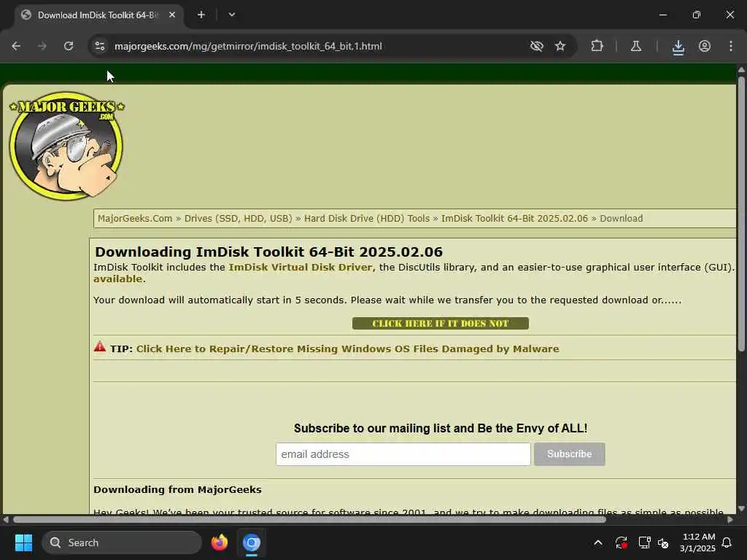Focus the email address field
The height and width of the screenshot is (560, 747).
point(403,454)
